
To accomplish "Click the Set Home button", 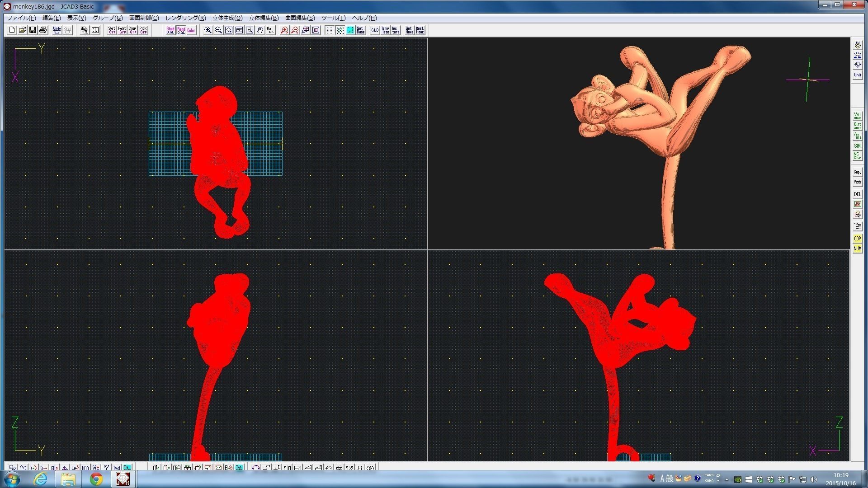I will [409, 30].
